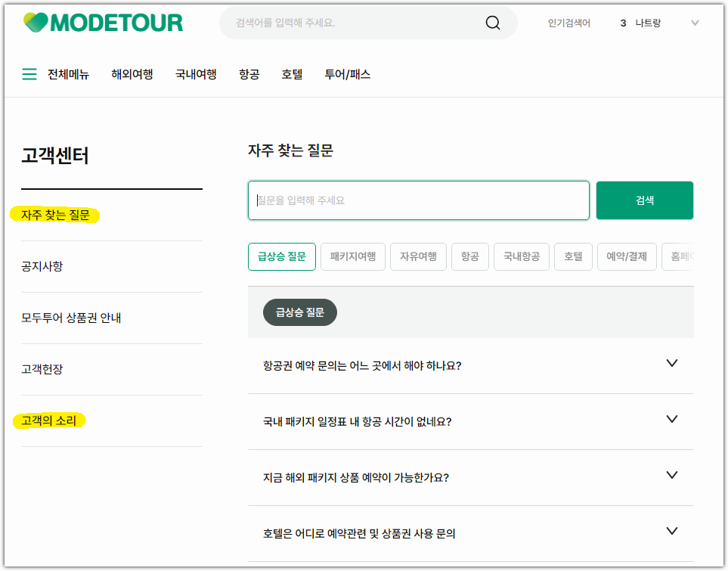Switch to the 투어/패스 menu
728x571 pixels.
(348, 74)
